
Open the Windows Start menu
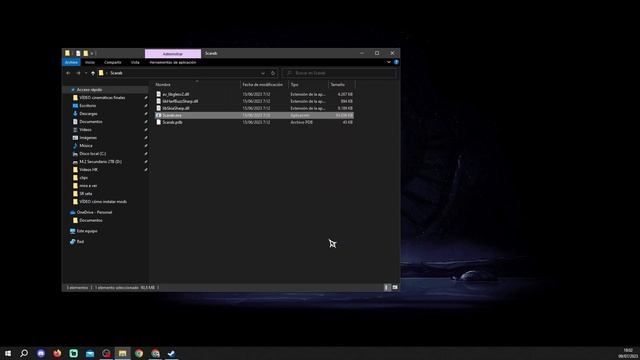coord(8,353)
